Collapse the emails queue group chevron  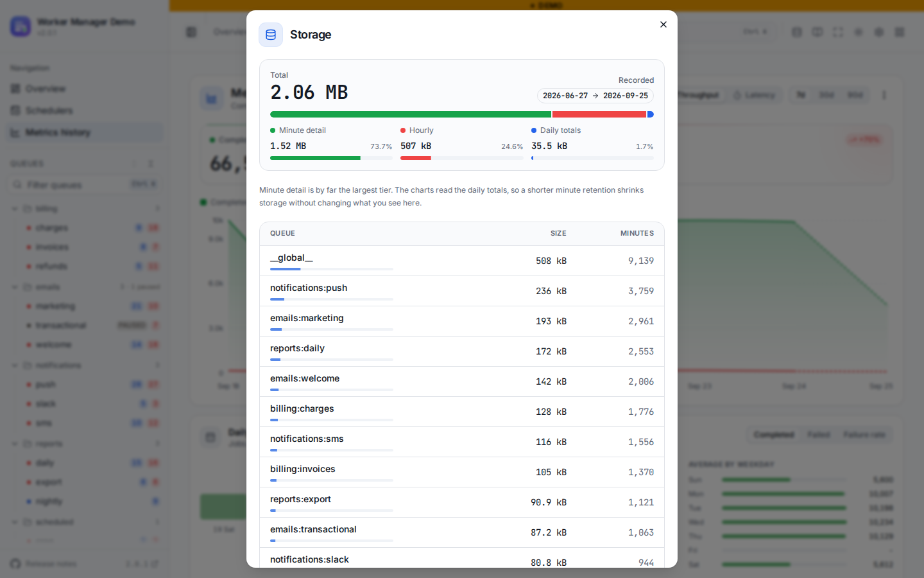(x=15, y=287)
